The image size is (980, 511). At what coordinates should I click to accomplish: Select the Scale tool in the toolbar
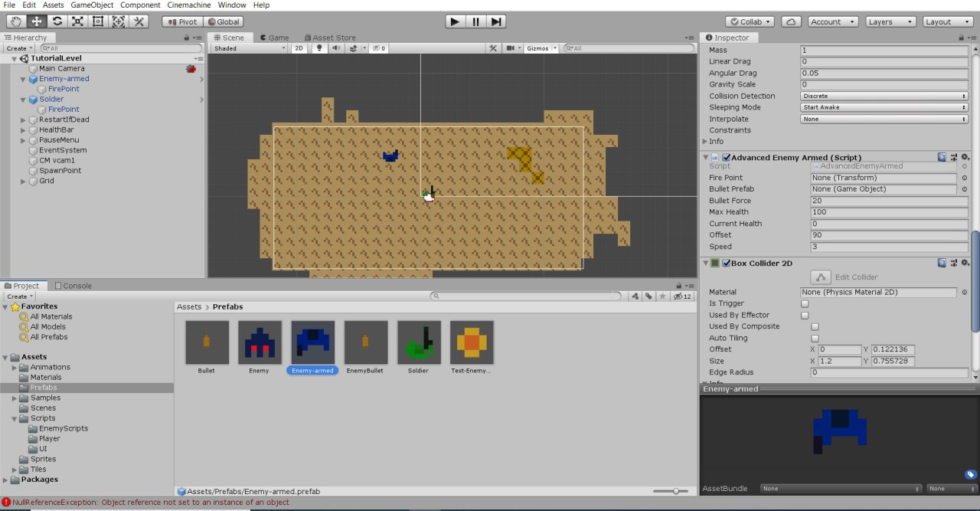(x=77, y=21)
